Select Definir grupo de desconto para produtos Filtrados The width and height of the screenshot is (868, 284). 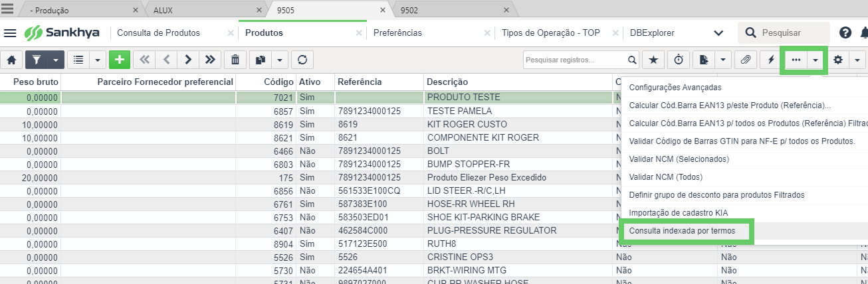716,195
